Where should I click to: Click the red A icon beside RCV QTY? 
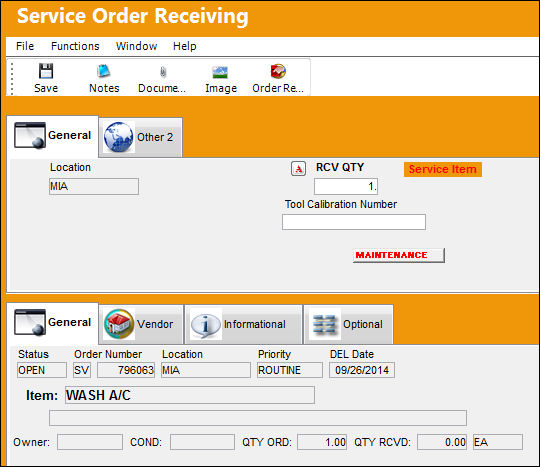(299, 169)
